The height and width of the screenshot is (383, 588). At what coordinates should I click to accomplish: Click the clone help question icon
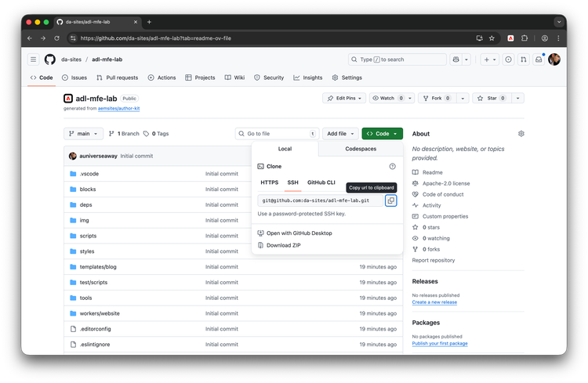point(393,166)
